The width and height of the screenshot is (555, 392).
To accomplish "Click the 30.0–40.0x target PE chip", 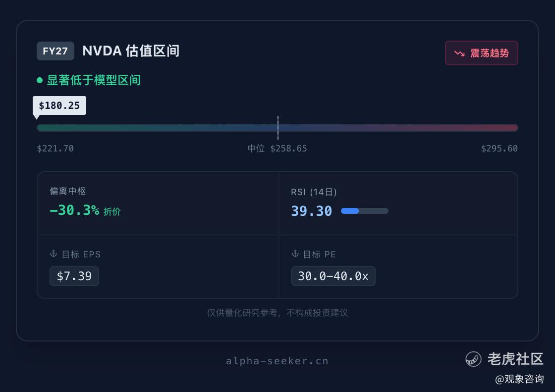I will (333, 276).
